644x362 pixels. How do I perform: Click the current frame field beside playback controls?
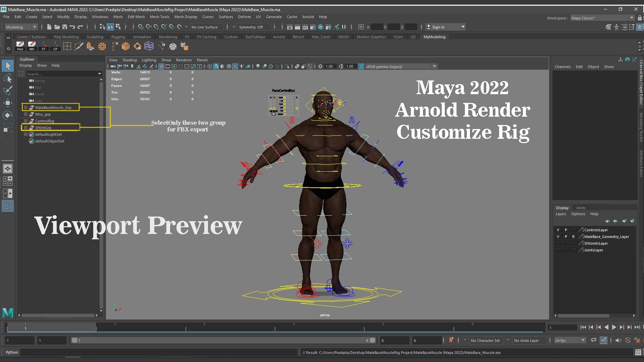tap(562, 327)
